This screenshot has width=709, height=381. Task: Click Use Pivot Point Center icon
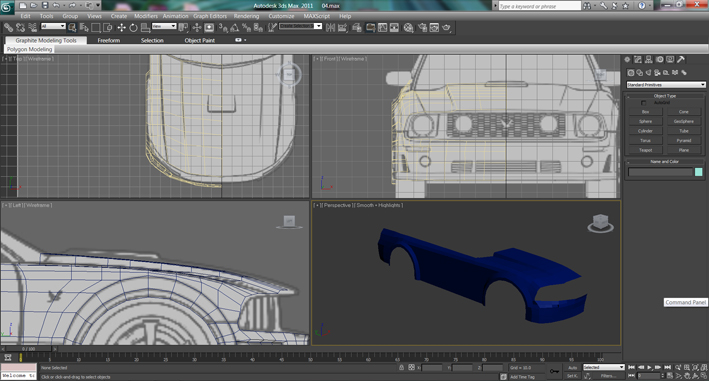point(183,28)
